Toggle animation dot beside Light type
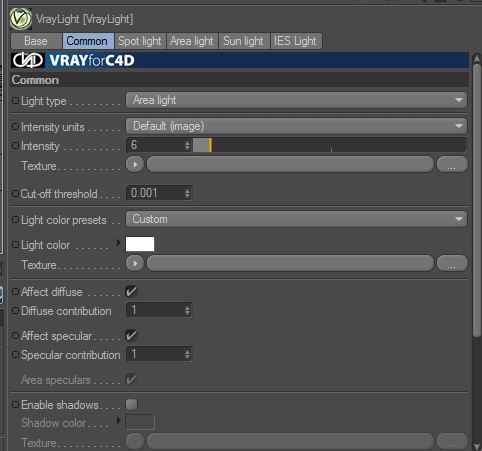This screenshot has height=451, width=482. click(x=15, y=100)
